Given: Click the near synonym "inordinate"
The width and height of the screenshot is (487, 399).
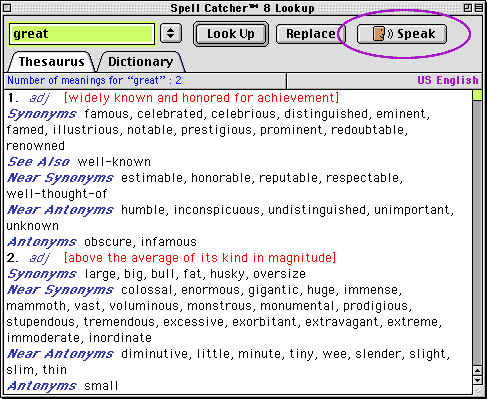Looking at the screenshot, I should (120, 338).
